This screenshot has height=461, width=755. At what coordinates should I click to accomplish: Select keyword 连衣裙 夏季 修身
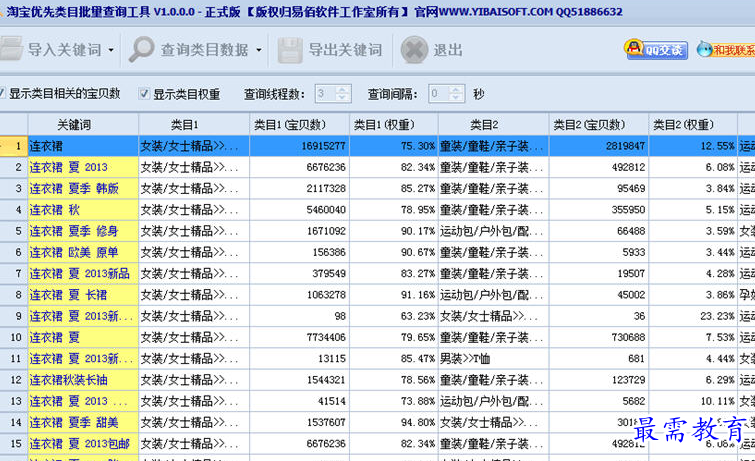[x=83, y=231]
